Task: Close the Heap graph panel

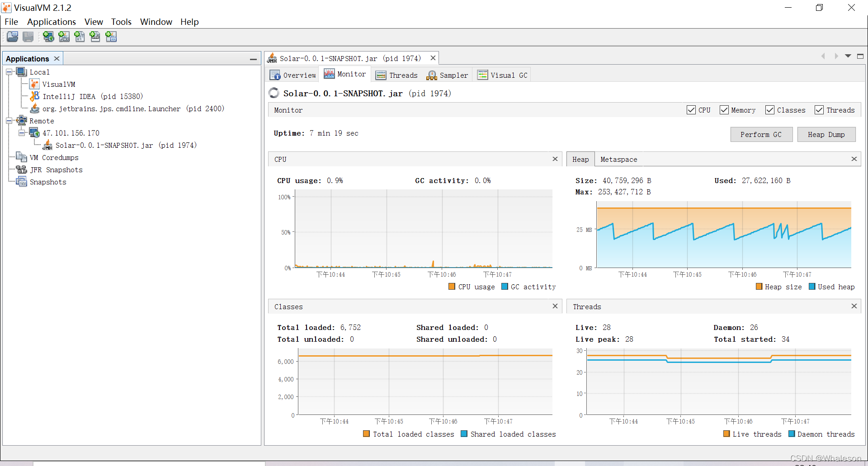Action: coord(854,159)
